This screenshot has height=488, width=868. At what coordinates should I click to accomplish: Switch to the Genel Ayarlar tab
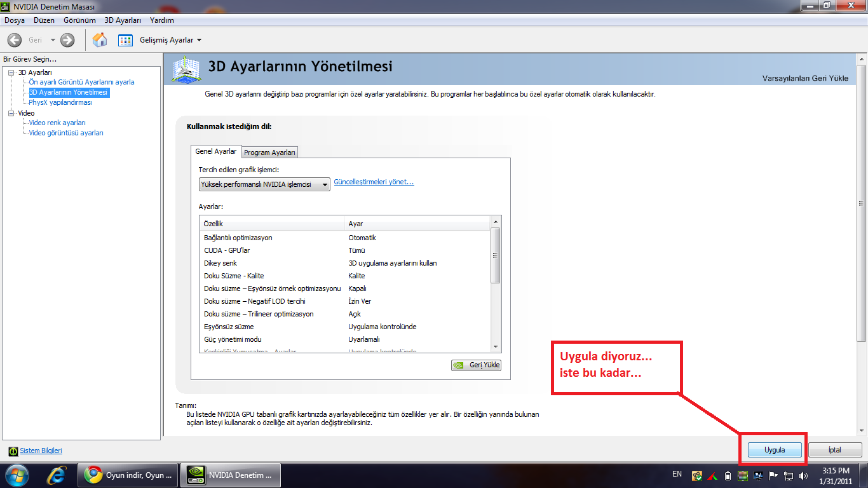216,151
